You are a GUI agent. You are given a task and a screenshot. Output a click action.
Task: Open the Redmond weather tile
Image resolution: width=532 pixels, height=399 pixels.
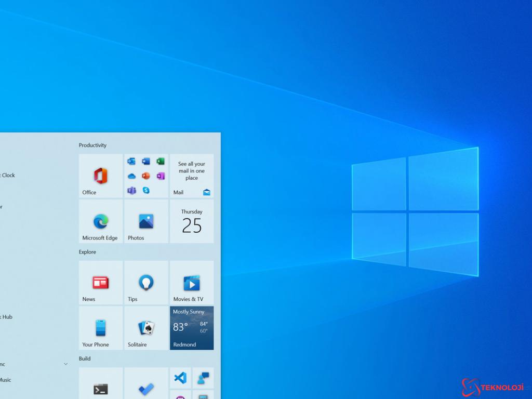pos(191,328)
